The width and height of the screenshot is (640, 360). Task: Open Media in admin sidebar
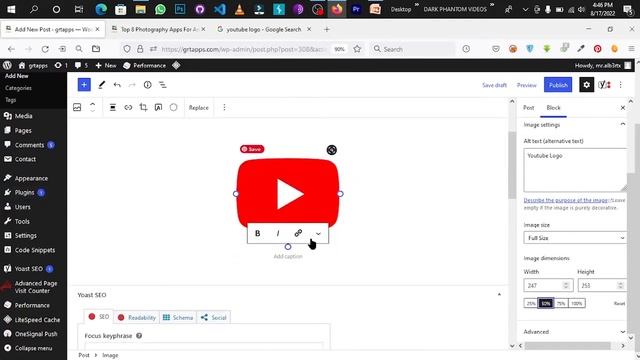24,116
